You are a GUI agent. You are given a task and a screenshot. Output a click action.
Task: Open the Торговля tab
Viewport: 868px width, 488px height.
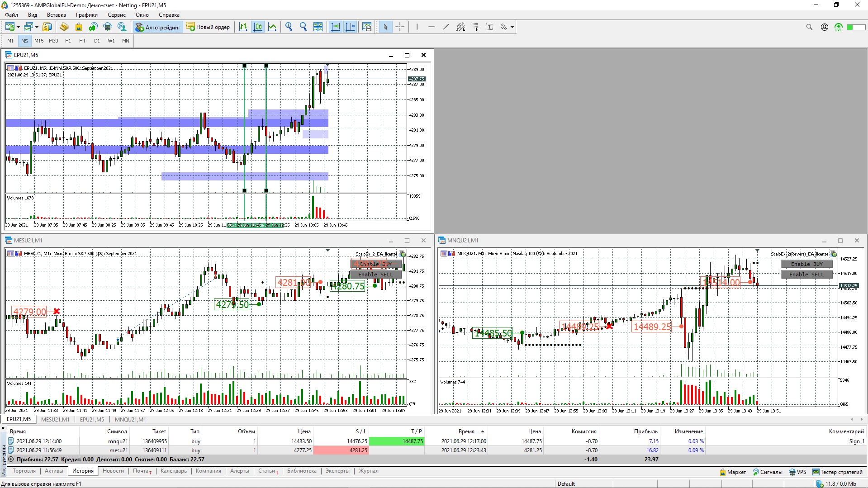point(24,471)
